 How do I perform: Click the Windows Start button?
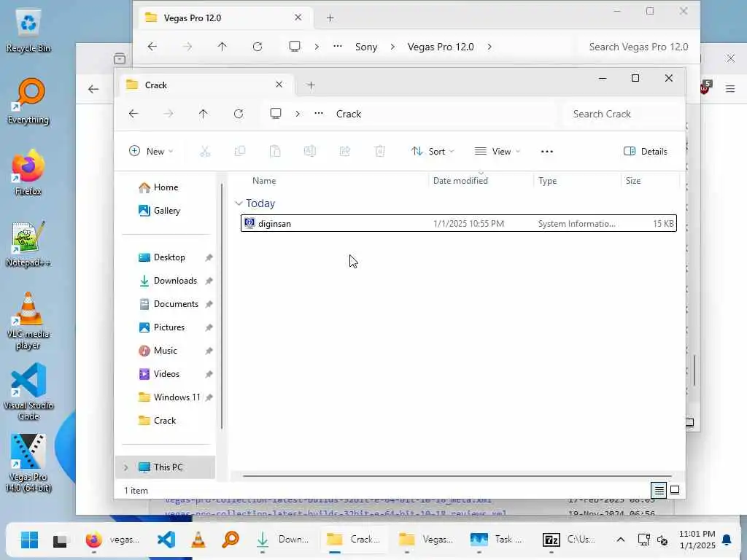click(29, 540)
